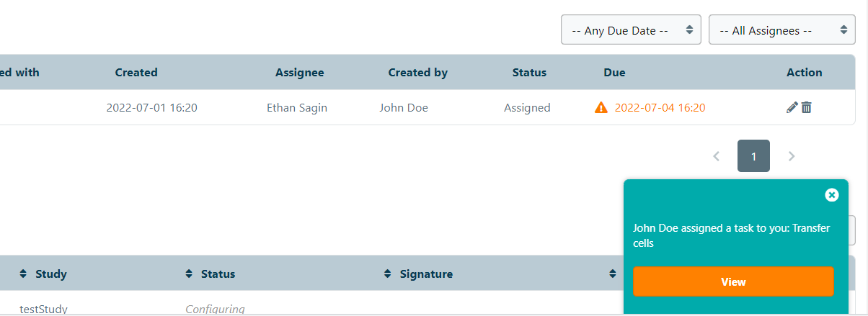Viewport: 868px width, 316px height.
Task: Open the assigned task via View button
Action: (x=733, y=281)
